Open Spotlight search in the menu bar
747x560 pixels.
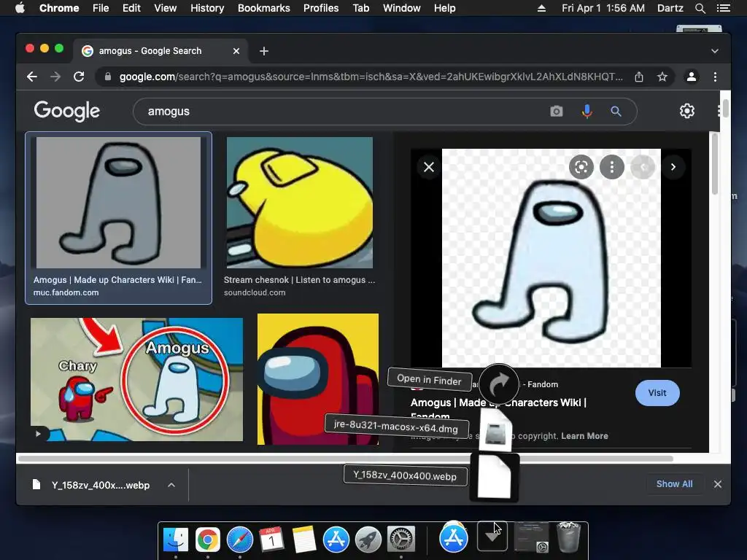[700, 8]
